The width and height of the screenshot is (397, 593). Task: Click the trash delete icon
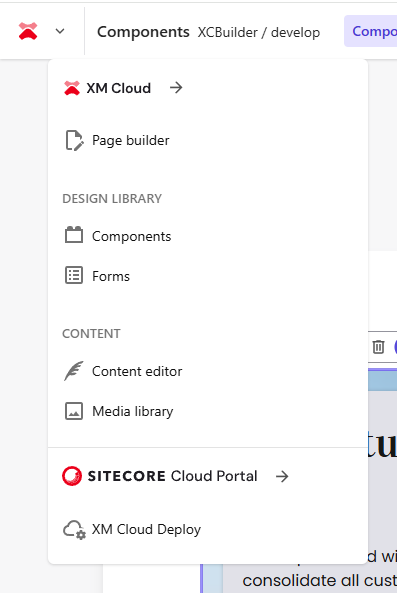[378, 346]
